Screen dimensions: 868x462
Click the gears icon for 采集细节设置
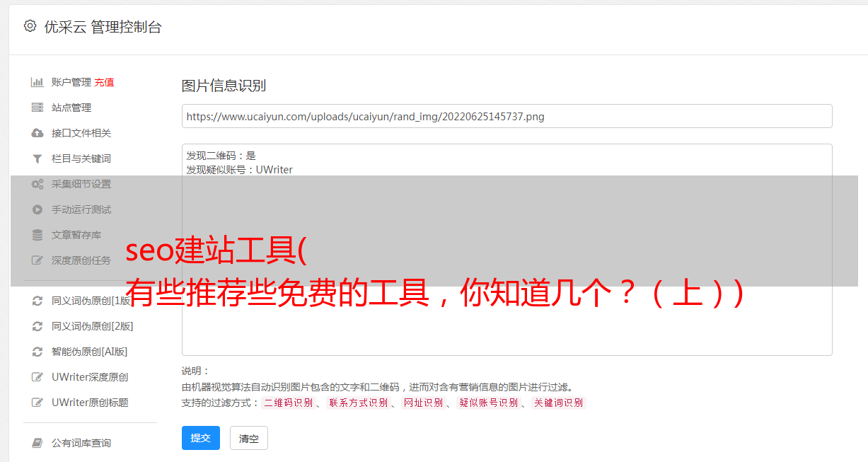pyautogui.click(x=37, y=184)
